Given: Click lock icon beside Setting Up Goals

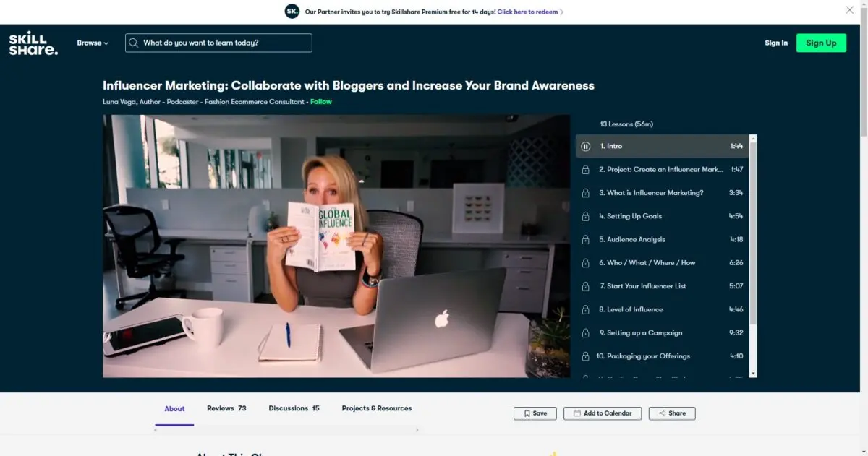Looking at the screenshot, I should pos(586,216).
